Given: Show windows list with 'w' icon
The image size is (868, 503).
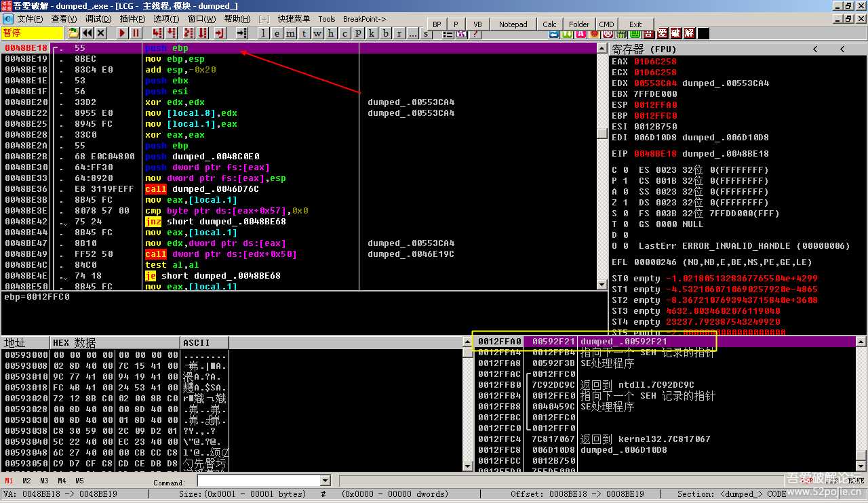Looking at the screenshot, I should click(x=317, y=33).
